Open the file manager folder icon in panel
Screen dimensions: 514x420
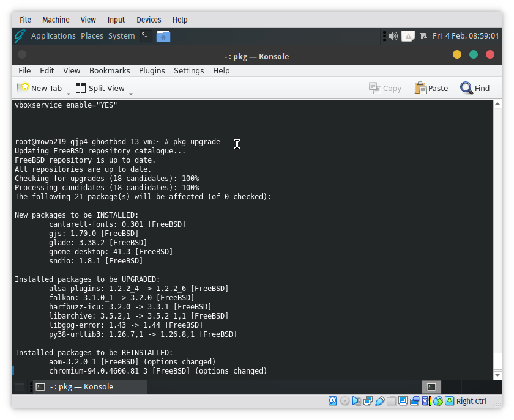tap(163, 36)
